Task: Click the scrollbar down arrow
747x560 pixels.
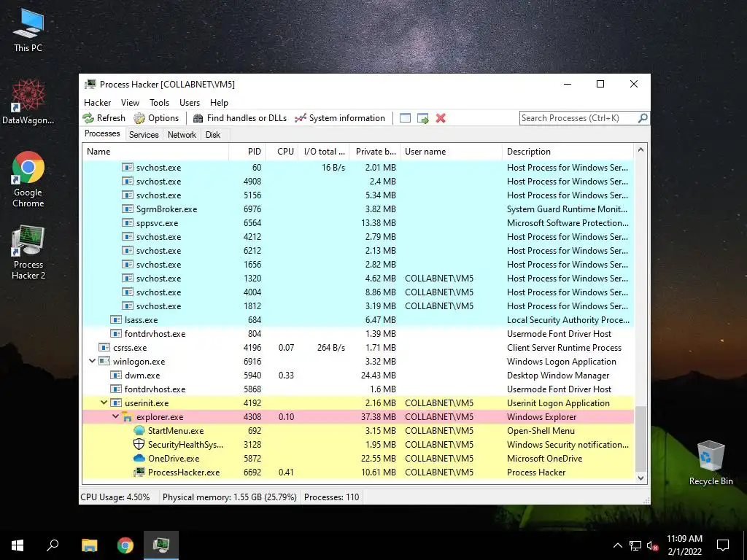Action: click(640, 478)
